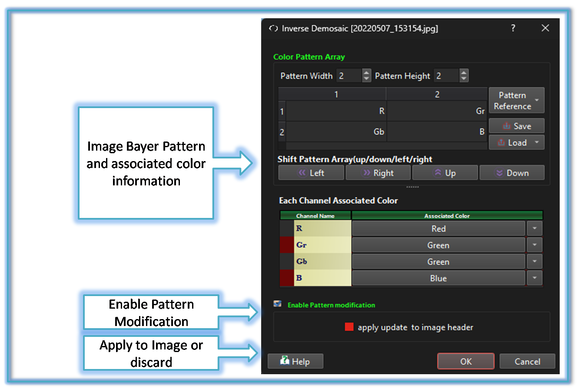The image size is (581, 392).
Task: Open the Blue associated color dropdown arrow
Action: (535, 278)
